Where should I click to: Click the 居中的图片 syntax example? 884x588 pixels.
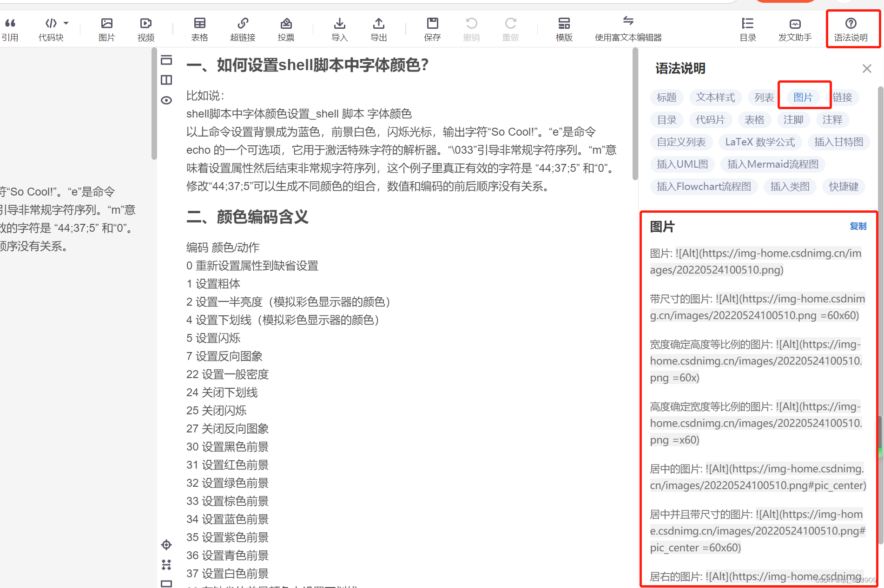point(758,477)
